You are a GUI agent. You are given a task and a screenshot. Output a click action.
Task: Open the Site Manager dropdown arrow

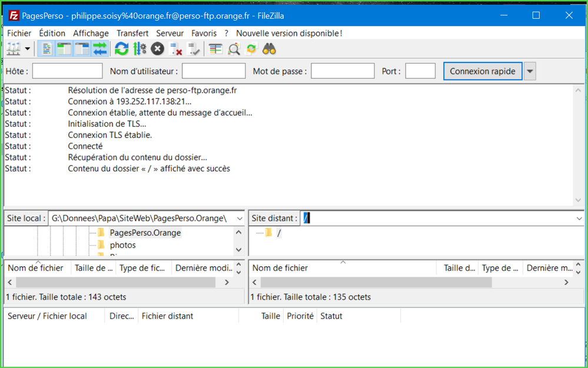point(28,49)
